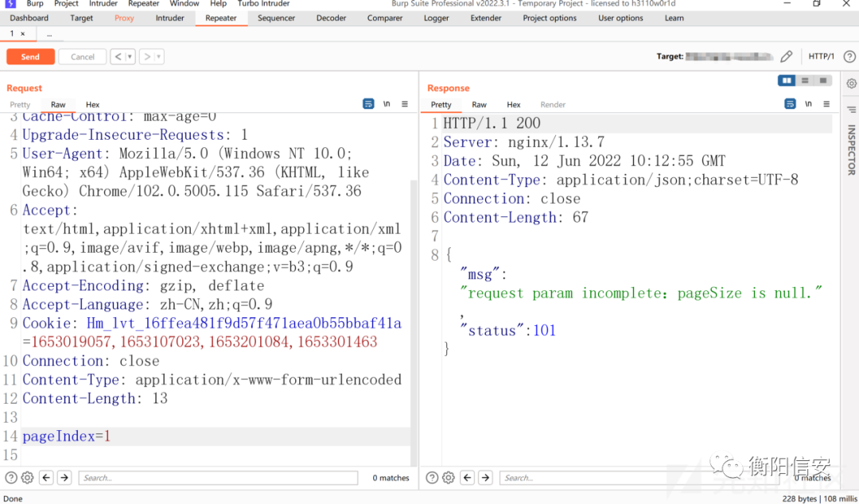Switch to the Dashboard tab
859x504 pixels.
(29, 18)
